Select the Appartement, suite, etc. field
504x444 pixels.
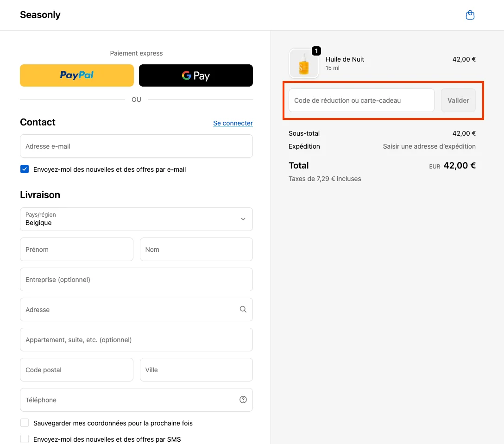coord(136,339)
